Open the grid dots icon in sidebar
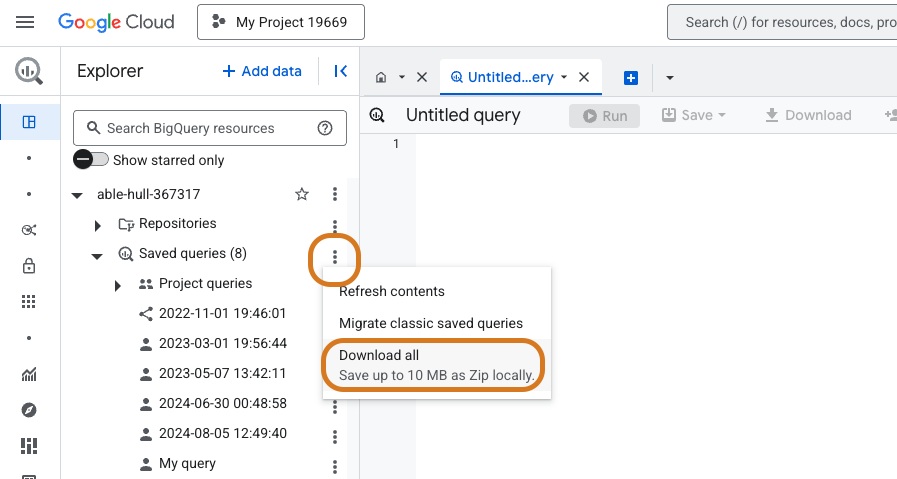The width and height of the screenshot is (897, 479). 29,302
